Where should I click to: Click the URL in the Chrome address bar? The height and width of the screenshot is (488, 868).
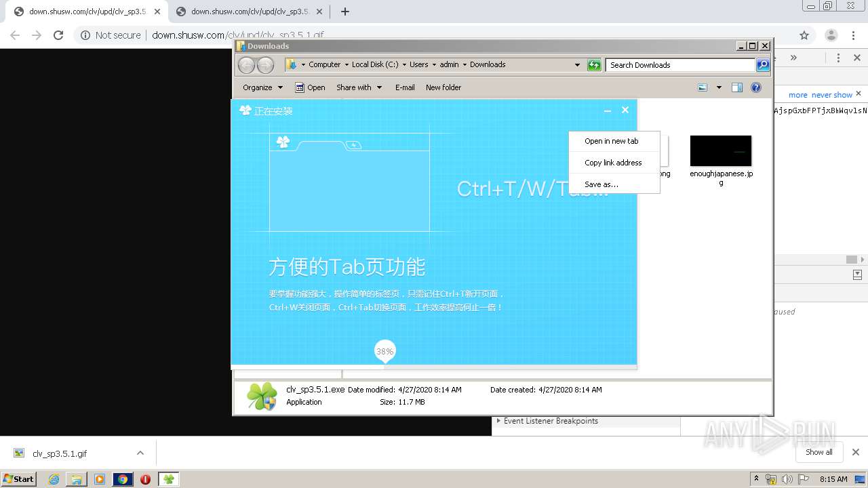238,35
